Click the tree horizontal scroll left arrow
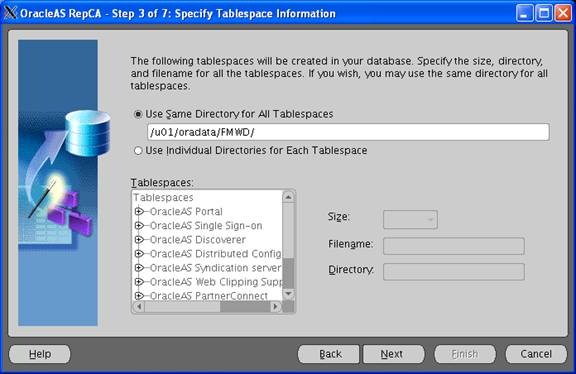The width and height of the screenshot is (576, 374). pyautogui.click(x=138, y=306)
